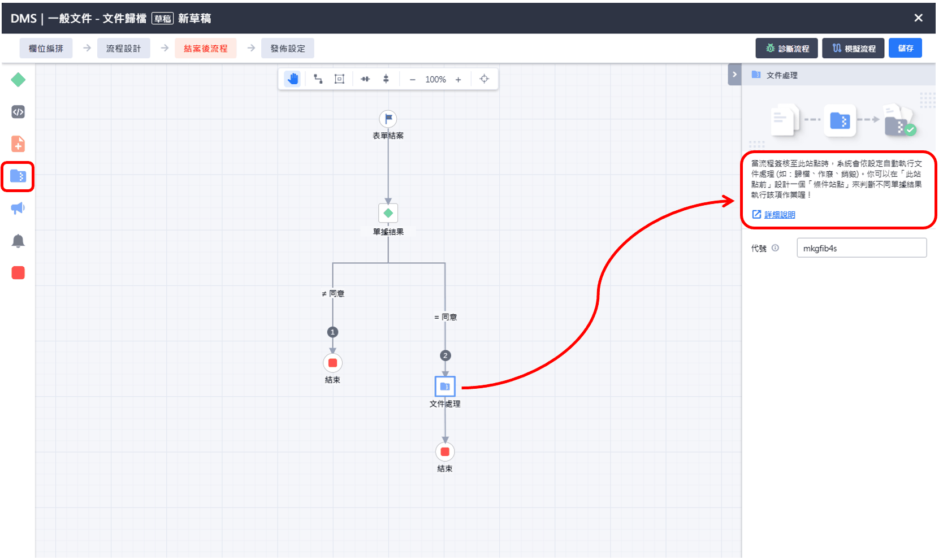943x560 pixels.
Task: Select the red end node icon in sidebar
Action: (18, 273)
